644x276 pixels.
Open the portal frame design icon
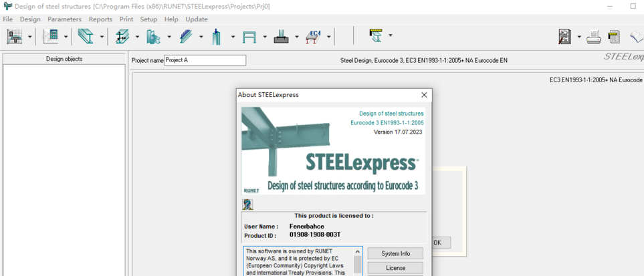pos(249,37)
